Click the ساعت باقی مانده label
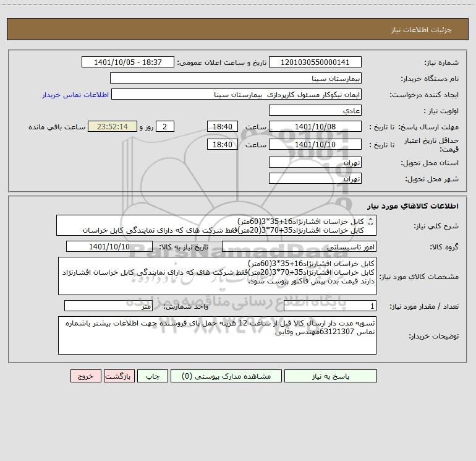Image resolution: width=476 pixels, height=461 pixels. pyautogui.click(x=57, y=127)
